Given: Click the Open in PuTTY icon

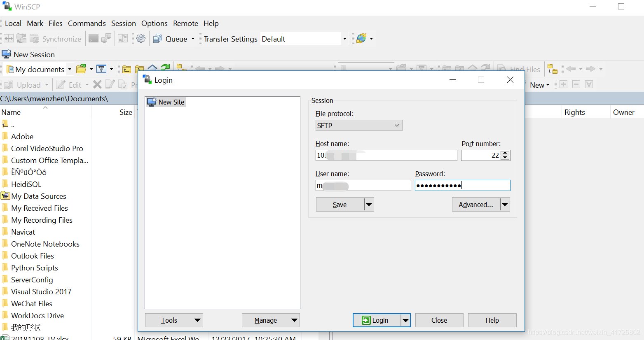Looking at the screenshot, I should tap(106, 39).
